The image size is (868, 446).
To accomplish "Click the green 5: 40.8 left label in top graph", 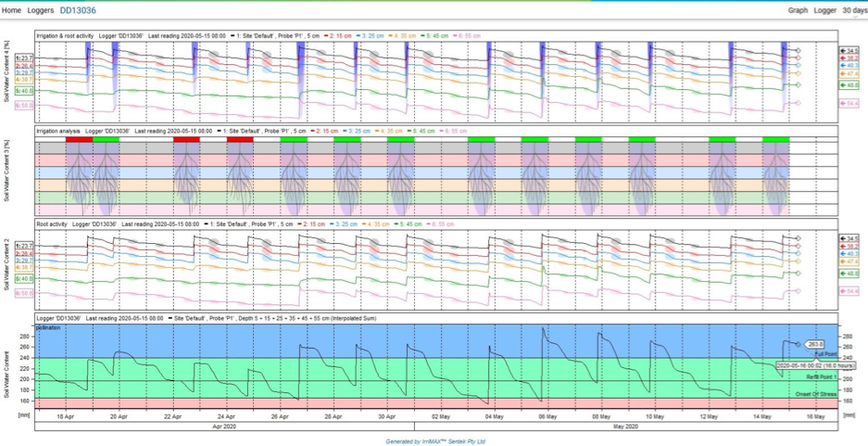I will click(24, 91).
